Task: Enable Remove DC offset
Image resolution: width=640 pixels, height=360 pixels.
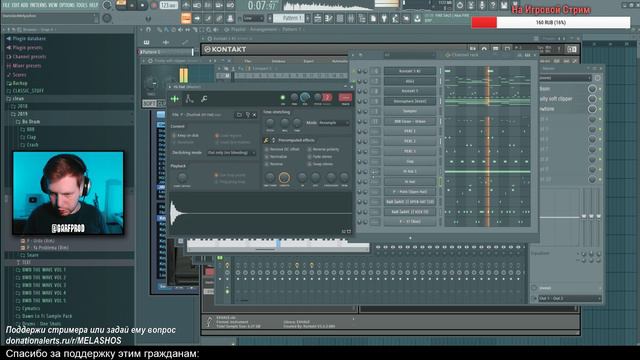Action: tap(282, 149)
